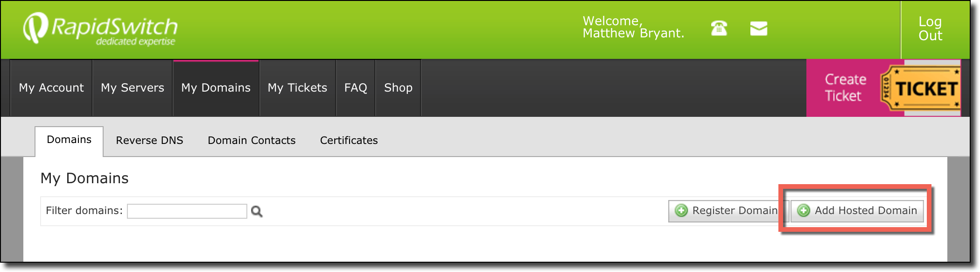Click the green plus on Register Domain

(681, 211)
